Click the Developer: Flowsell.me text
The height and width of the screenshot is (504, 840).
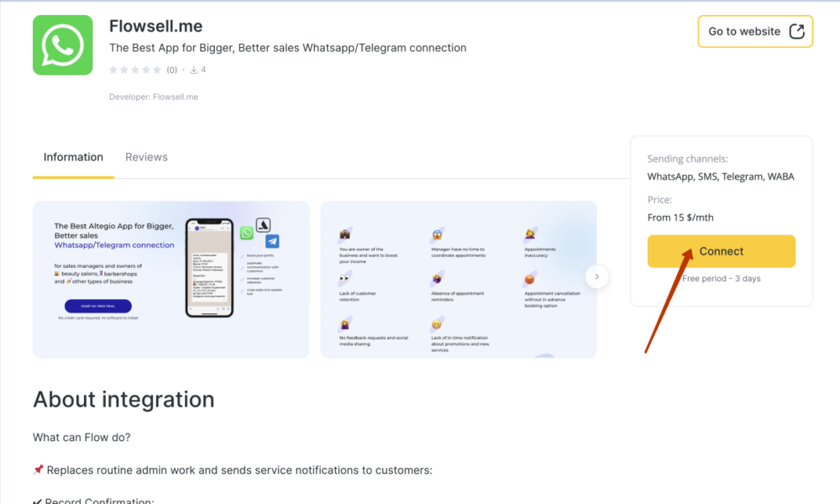154,97
